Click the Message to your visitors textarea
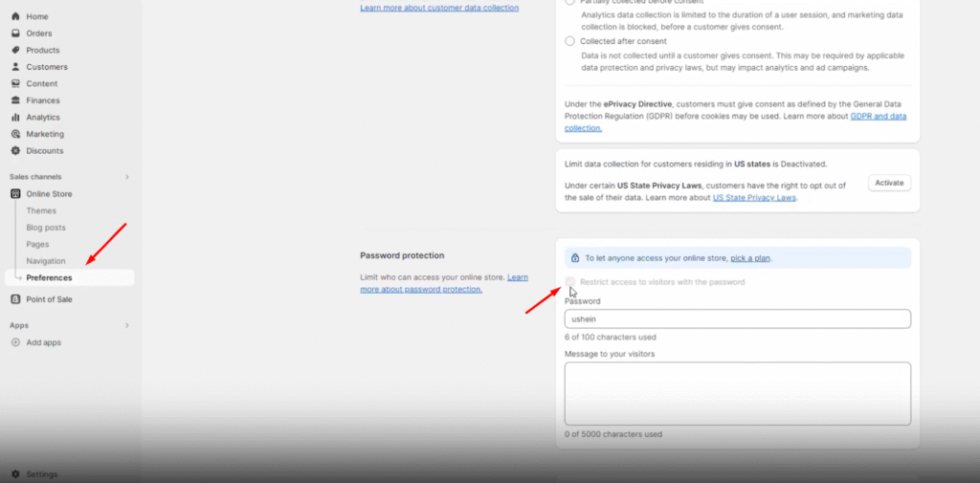980x483 pixels. click(738, 394)
